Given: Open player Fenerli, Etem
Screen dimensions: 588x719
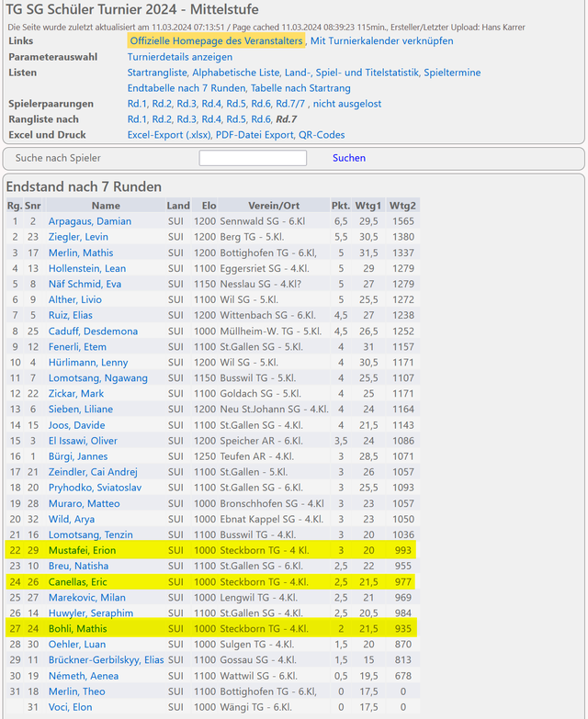Looking at the screenshot, I should 77,347.
